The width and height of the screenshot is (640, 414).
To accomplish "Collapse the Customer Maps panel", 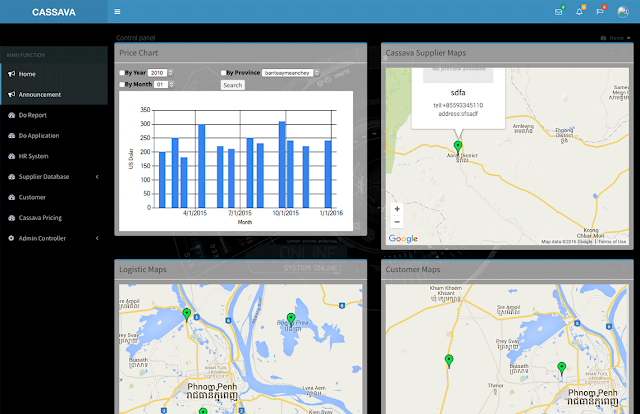I will (612, 269).
